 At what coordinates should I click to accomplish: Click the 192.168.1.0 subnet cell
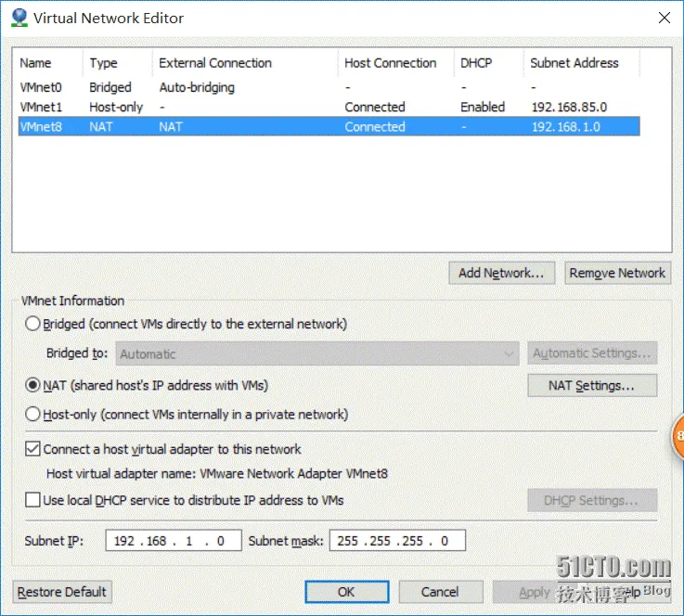[x=566, y=127]
